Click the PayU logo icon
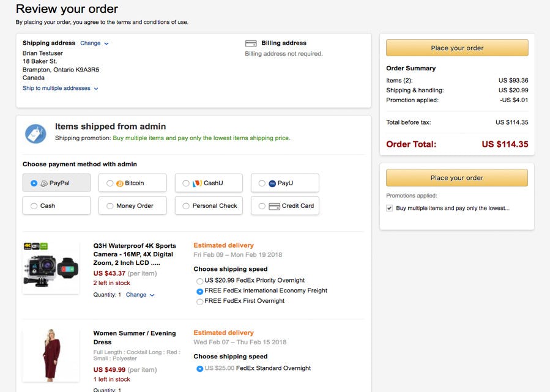550x392 pixels. point(272,183)
